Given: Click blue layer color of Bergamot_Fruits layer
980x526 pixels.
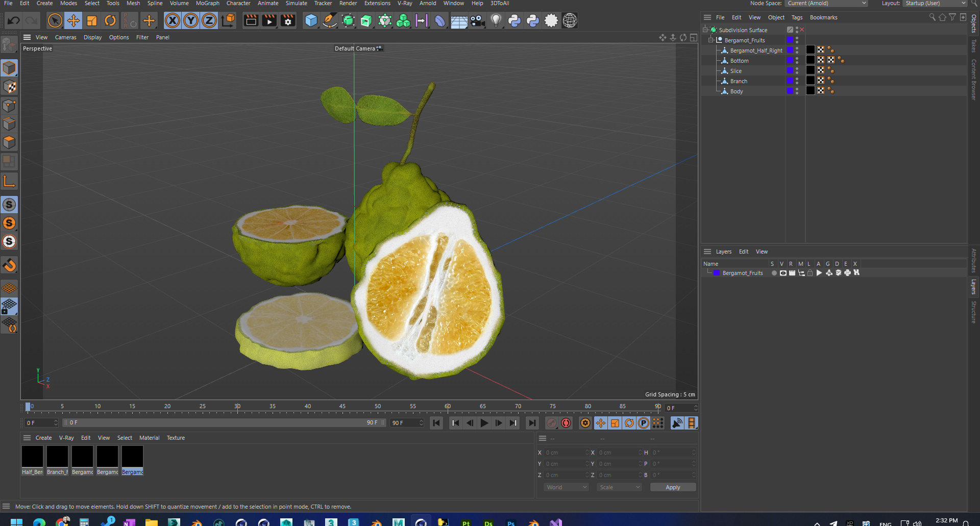Looking at the screenshot, I should pyautogui.click(x=717, y=273).
